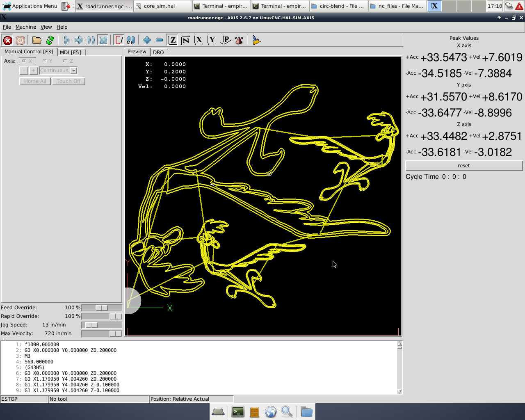Open the View menu

tap(46, 27)
